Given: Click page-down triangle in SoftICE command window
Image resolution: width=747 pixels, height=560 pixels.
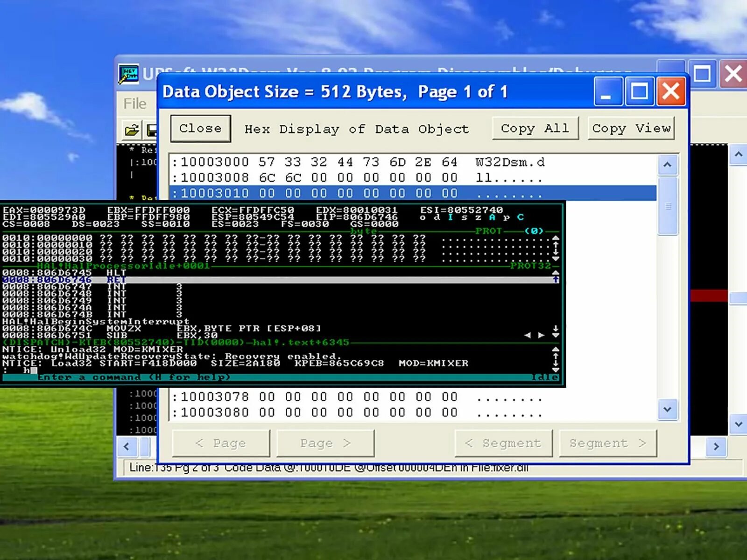Looking at the screenshot, I should click(556, 370).
